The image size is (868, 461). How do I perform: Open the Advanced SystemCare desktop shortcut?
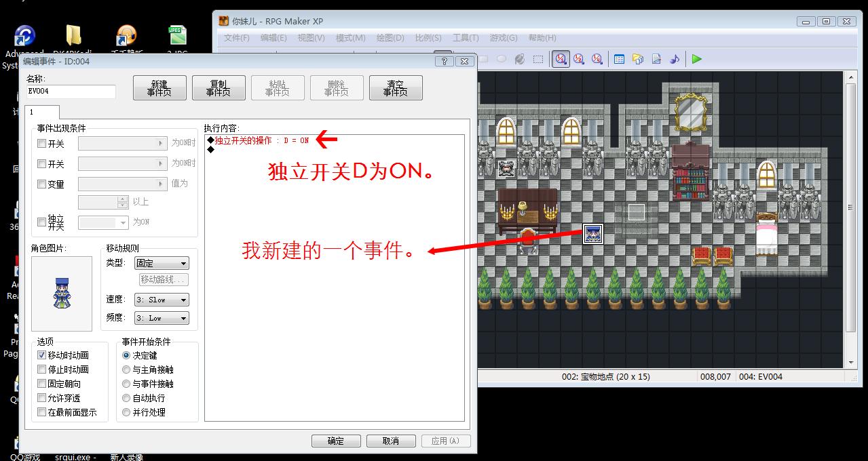point(24,36)
